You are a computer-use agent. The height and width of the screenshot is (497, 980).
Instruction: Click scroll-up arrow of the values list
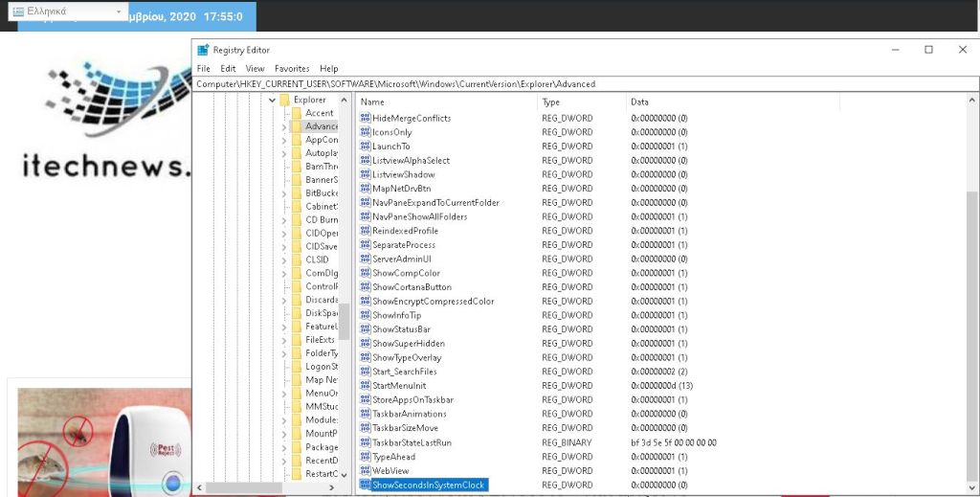point(972,100)
